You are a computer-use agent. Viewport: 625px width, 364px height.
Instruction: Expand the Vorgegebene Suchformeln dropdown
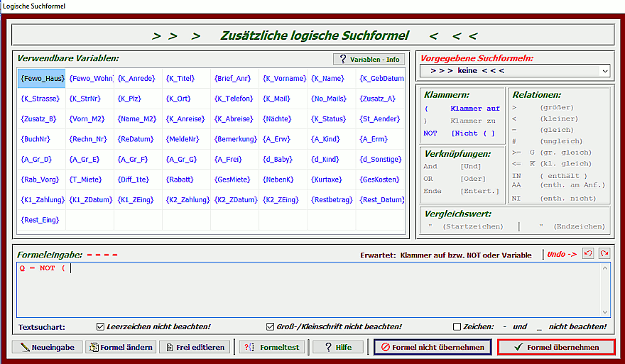604,71
